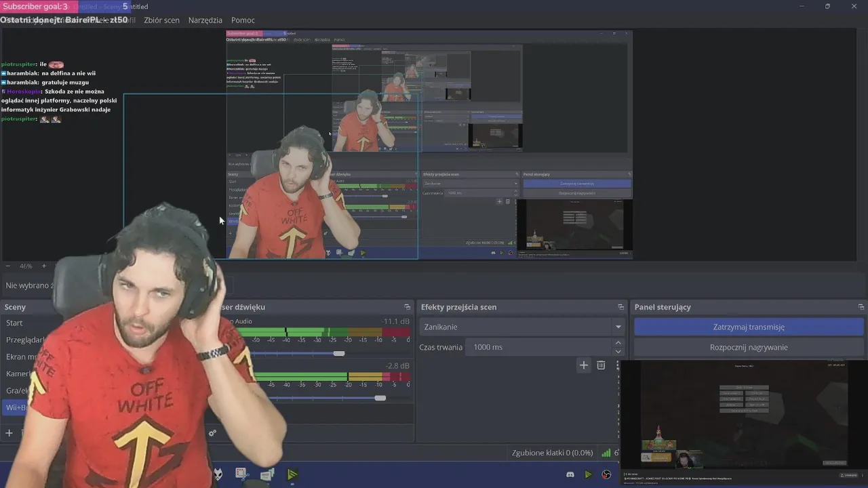The width and height of the screenshot is (868, 488).
Task: Undock the Panel sterujący panel
Action: pos(861,307)
